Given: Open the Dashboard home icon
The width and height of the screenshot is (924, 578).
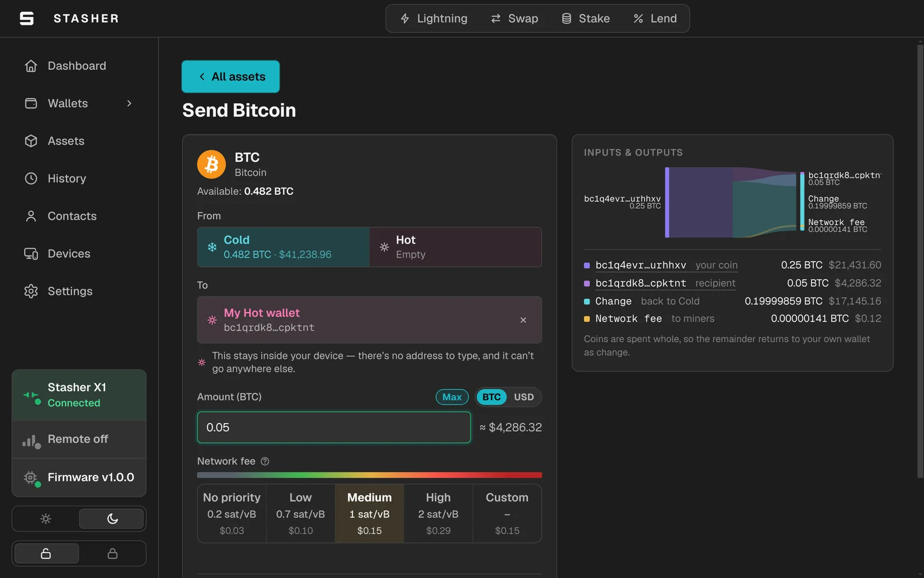Looking at the screenshot, I should tap(31, 66).
